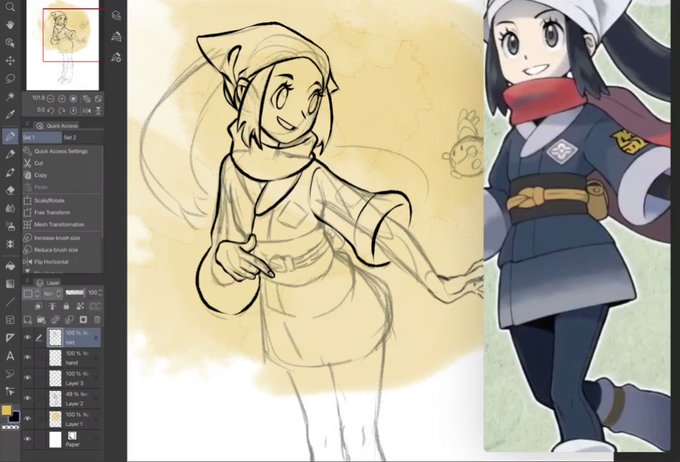Select the Lasso selection tool
680x462 pixels.
coord(10,78)
